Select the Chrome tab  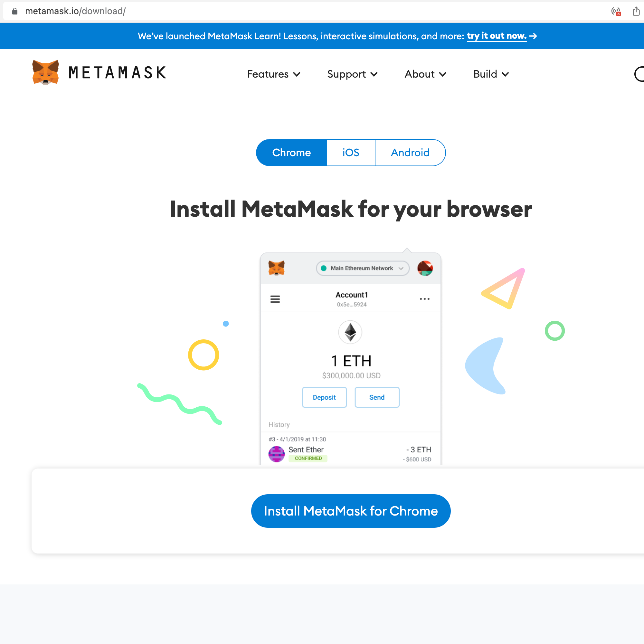pos(292,153)
